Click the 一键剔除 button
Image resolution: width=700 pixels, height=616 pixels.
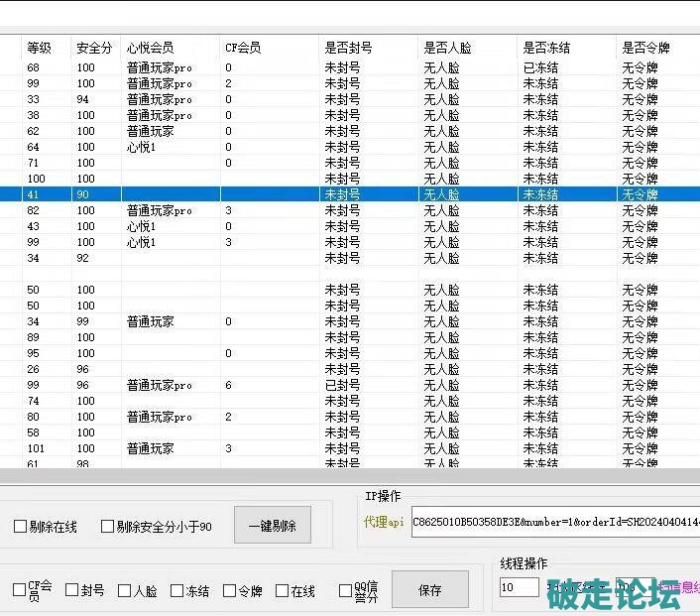(272, 525)
